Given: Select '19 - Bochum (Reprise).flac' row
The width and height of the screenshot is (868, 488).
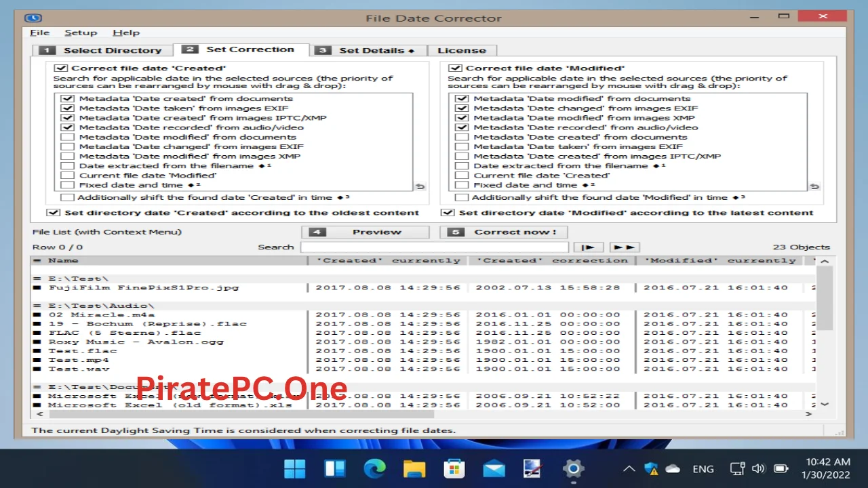Looking at the screenshot, I should click(423, 323).
